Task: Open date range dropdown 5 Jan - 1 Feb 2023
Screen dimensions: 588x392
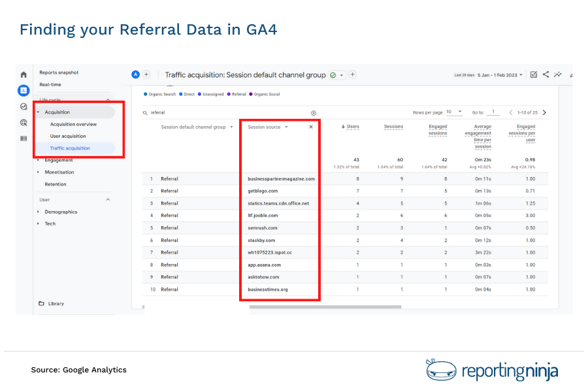Action: point(500,75)
